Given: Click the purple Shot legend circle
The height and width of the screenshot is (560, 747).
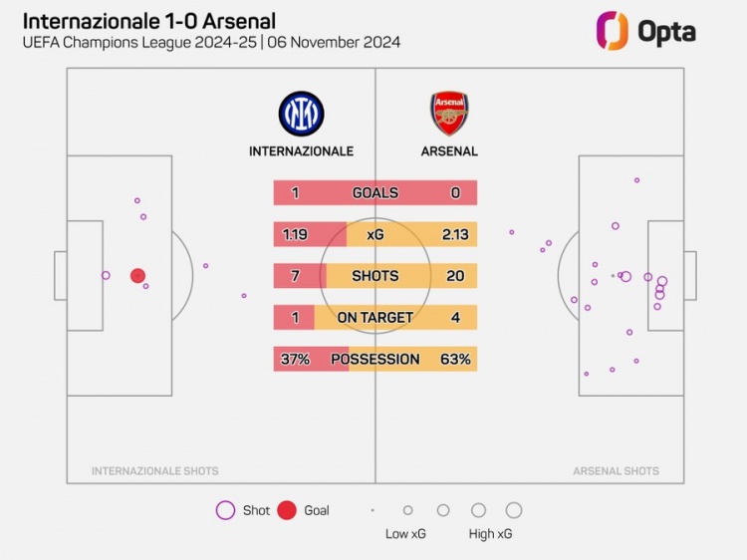Looking at the screenshot, I should coord(225,510).
